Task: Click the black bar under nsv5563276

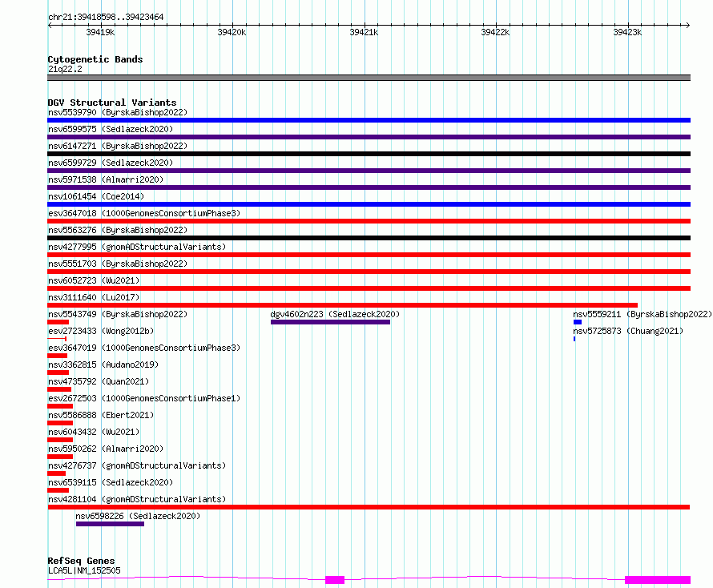Action: [x=369, y=238]
